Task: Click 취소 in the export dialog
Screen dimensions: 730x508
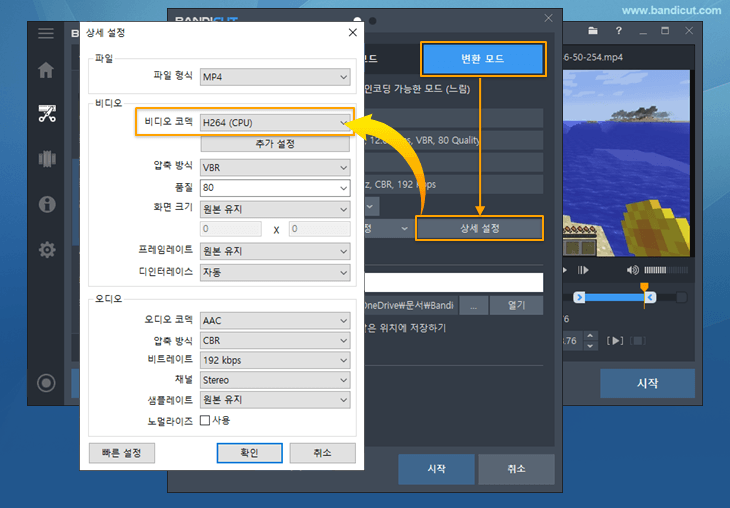Action: (x=516, y=469)
